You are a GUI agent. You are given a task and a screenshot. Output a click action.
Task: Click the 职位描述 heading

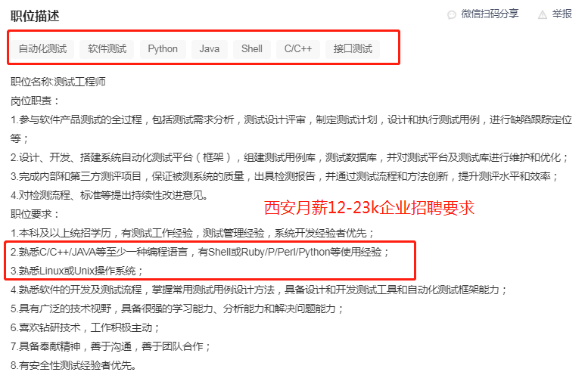pos(35,16)
